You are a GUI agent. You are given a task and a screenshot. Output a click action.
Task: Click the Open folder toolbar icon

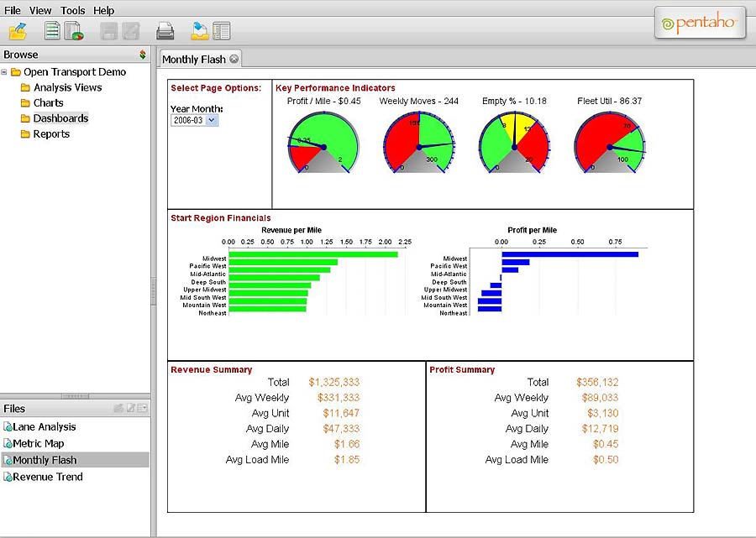[x=18, y=31]
